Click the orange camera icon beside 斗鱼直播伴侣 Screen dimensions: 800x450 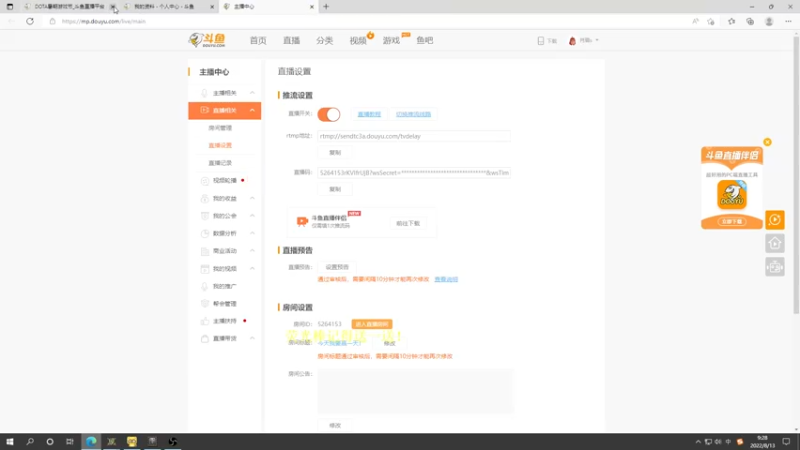tap(302, 221)
